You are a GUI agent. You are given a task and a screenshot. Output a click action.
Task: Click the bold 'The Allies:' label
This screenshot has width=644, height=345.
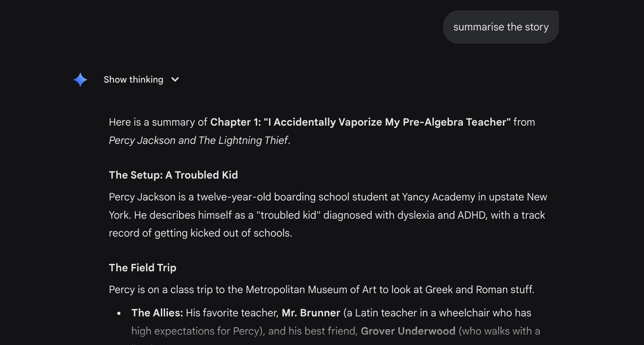click(x=157, y=313)
